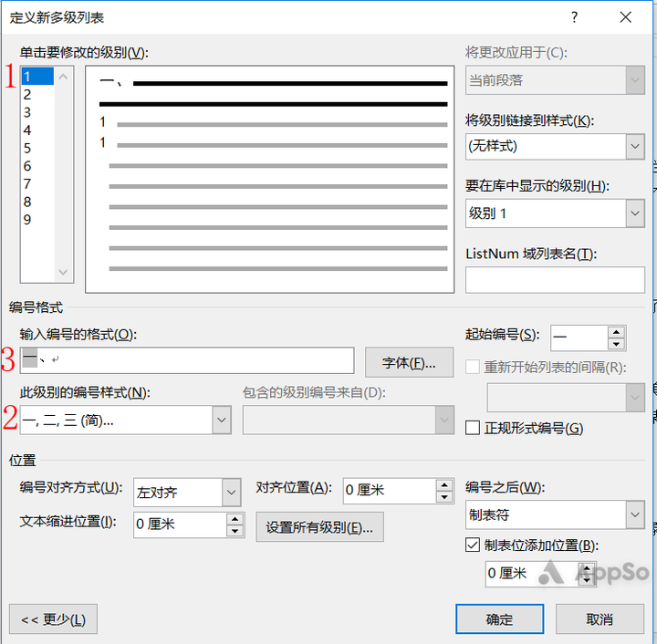Select level 5 in the level list
This screenshot has width=657, height=644.
tap(37, 148)
